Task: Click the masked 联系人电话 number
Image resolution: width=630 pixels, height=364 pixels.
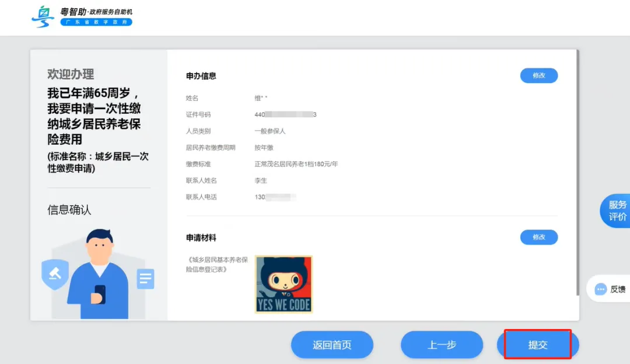Action: pyautogui.click(x=275, y=197)
